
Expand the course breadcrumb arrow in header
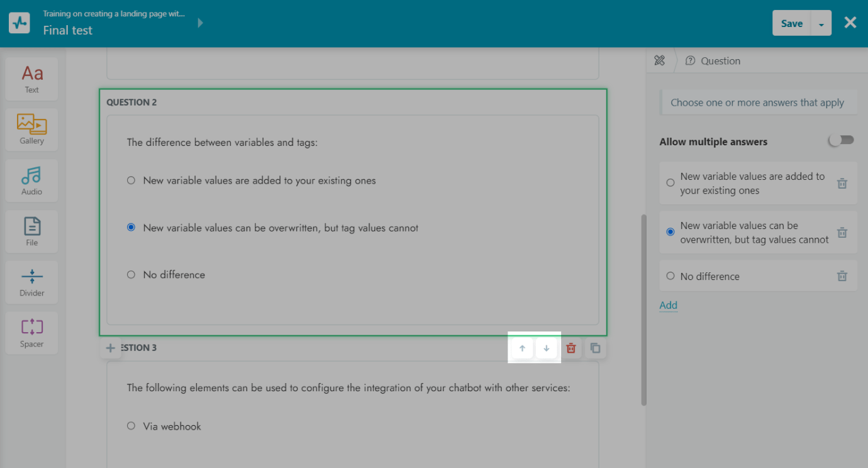[201, 23]
